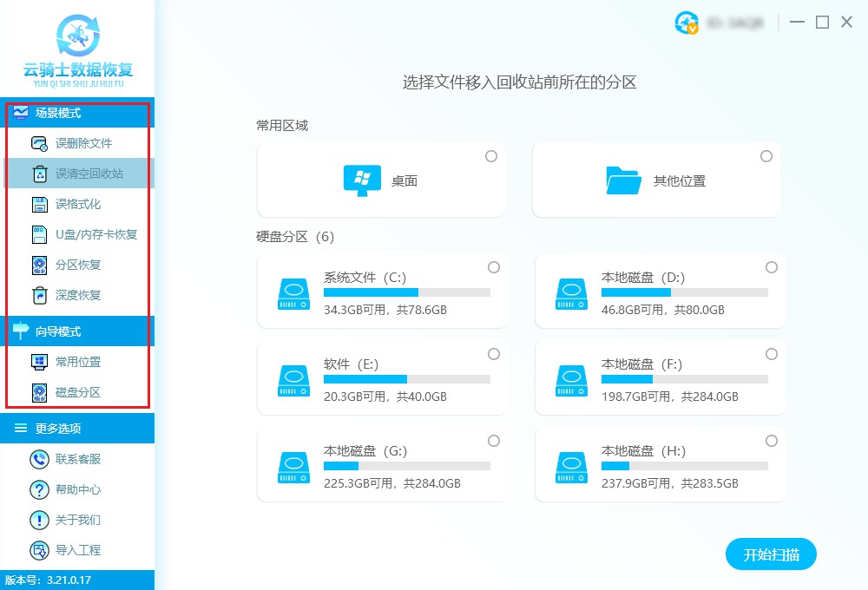Select 本地磁盘 (H:) partition radio
Screen dimensions: 868x590
772,441
